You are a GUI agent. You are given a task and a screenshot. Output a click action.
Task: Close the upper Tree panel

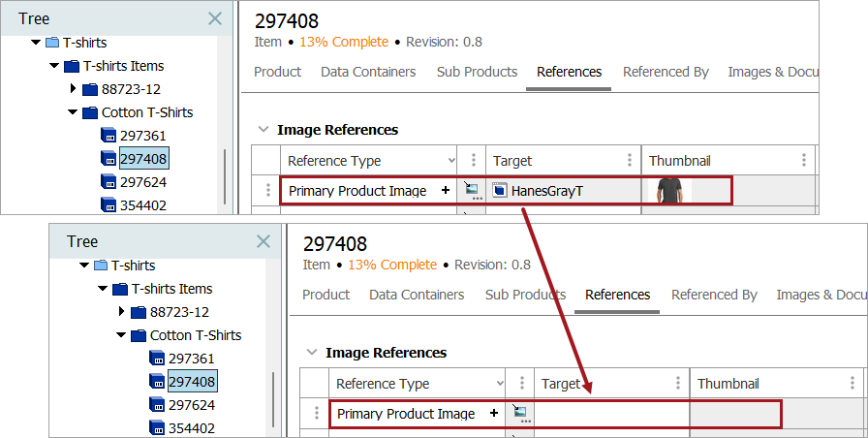coord(215,18)
